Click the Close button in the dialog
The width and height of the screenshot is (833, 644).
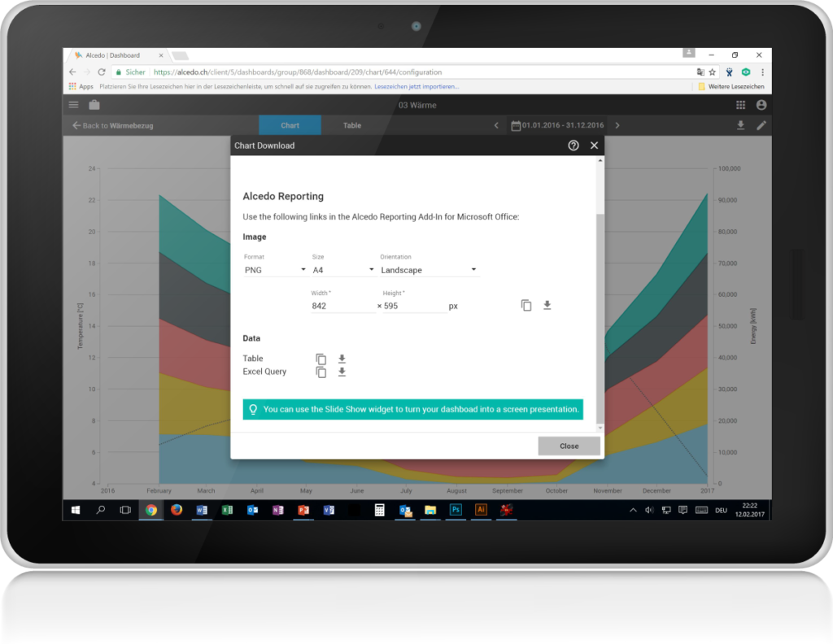pos(569,446)
